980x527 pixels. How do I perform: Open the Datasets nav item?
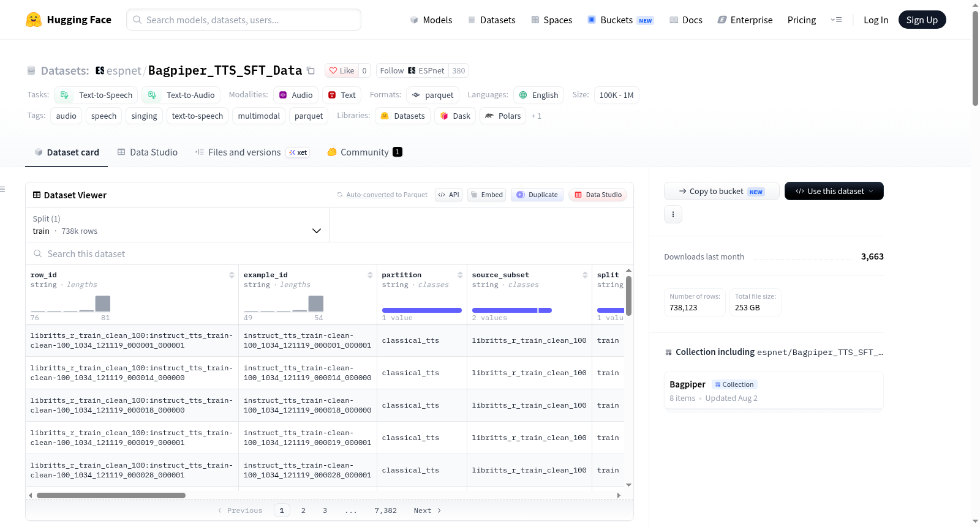pos(492,20)
